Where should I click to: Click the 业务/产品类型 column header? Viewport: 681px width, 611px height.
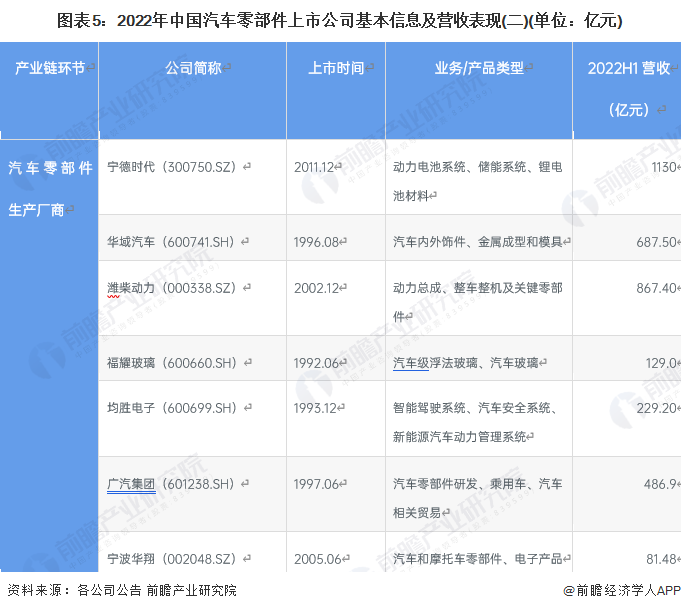478,68
